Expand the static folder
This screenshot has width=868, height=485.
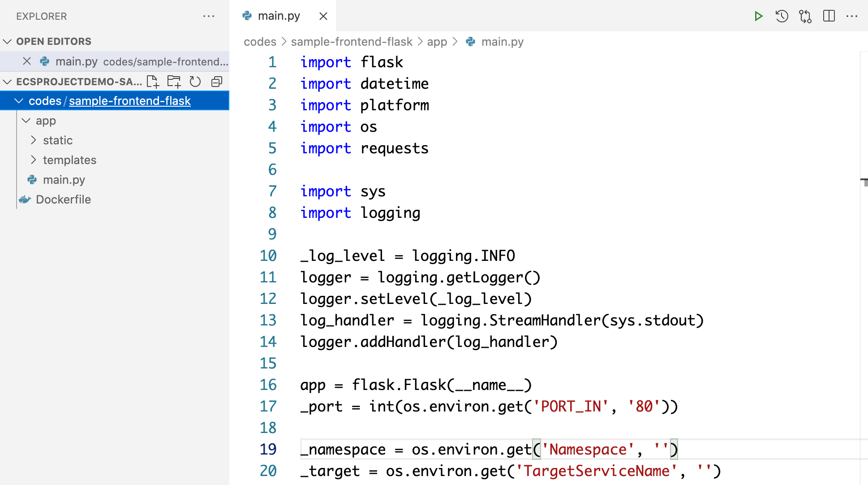[34, 140]
